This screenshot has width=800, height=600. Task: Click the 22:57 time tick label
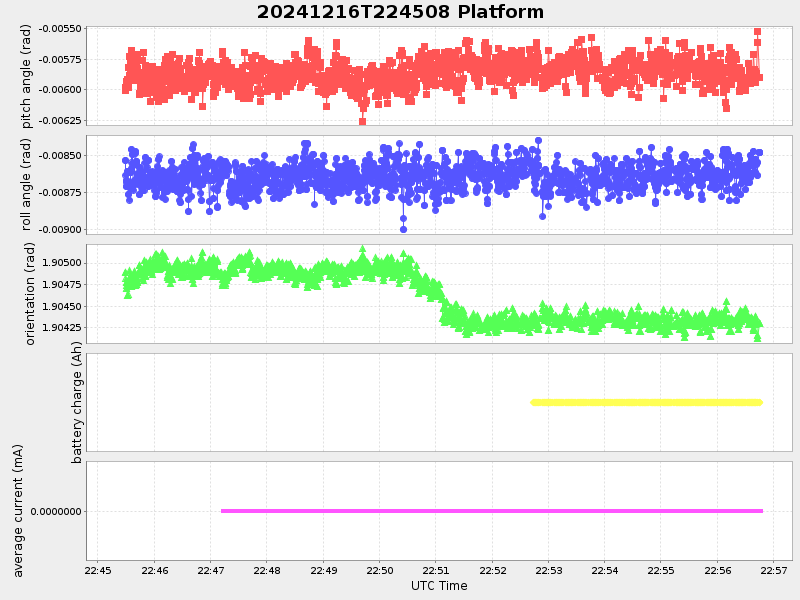(773, 570)
